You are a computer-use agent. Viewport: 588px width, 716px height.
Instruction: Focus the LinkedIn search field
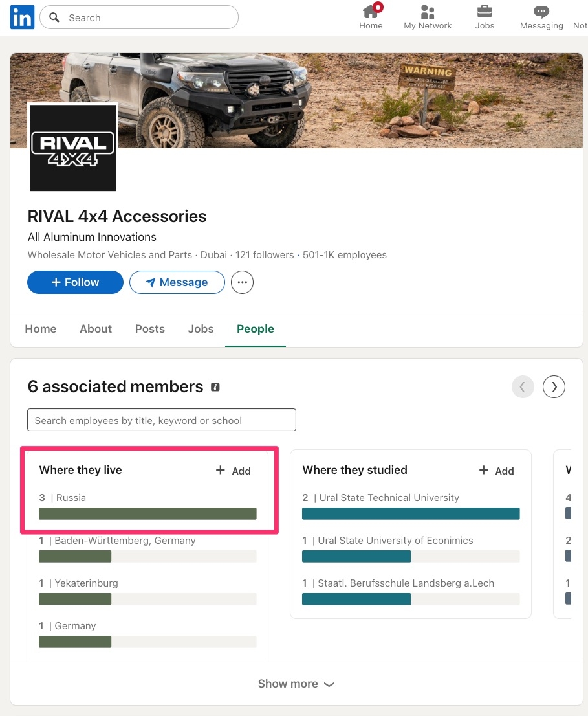point(139,17)
